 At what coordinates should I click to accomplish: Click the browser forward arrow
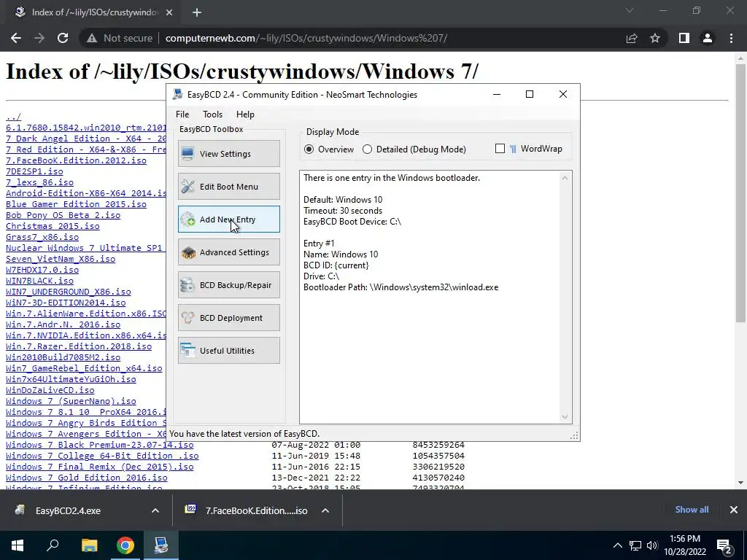click(x=39, y=38)
